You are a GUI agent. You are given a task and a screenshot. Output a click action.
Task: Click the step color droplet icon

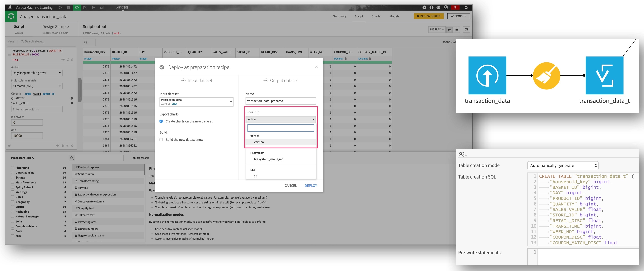point(63,146)
